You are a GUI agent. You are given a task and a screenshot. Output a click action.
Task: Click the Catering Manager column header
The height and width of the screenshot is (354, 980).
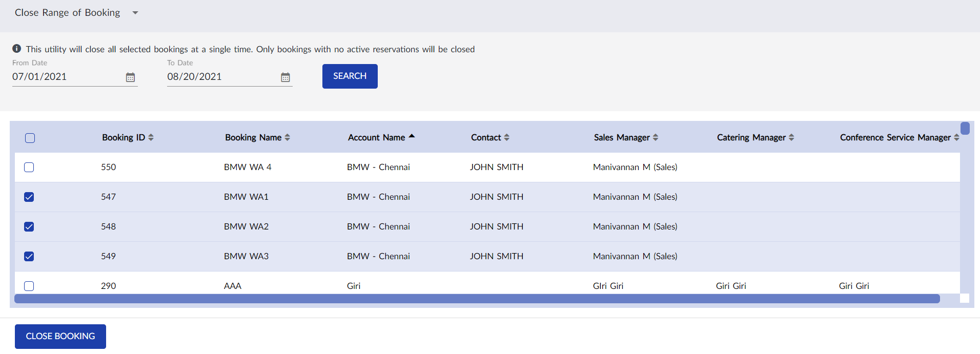point(751,137)
